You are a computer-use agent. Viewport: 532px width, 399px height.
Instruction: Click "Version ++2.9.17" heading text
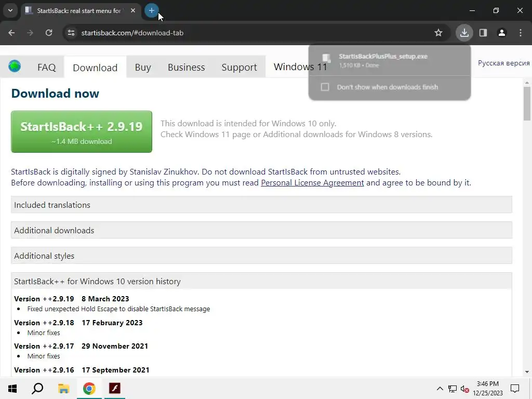click(44, 346)
